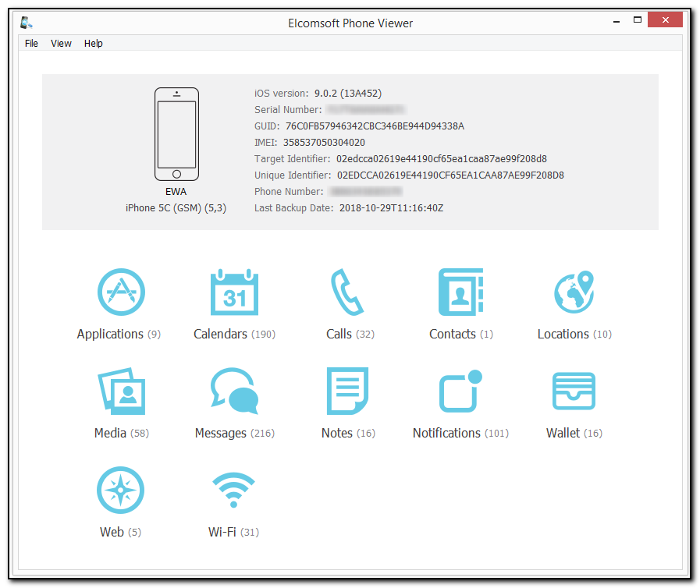
Task: View the Messages section
Action: pyautogui.click(x=233, y=391)
